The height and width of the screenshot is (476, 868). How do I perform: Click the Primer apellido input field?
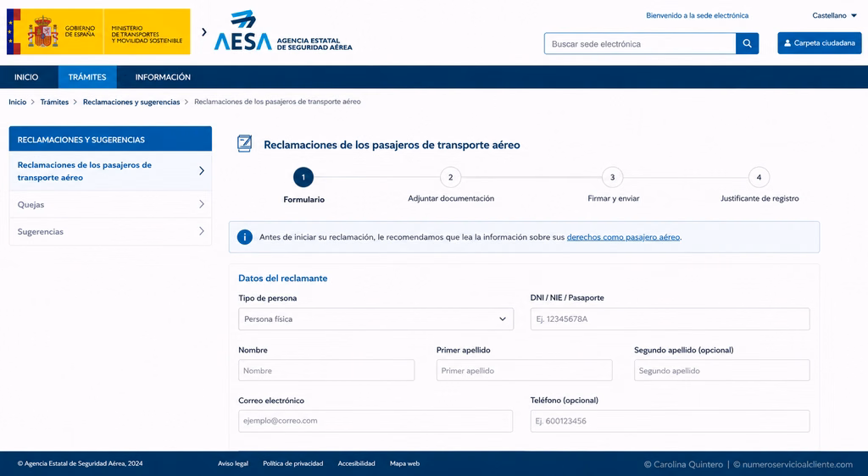[524, 370]
